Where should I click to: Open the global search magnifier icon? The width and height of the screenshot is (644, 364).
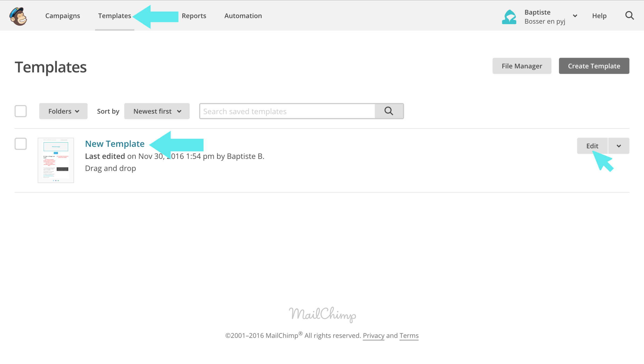point(629,16)
